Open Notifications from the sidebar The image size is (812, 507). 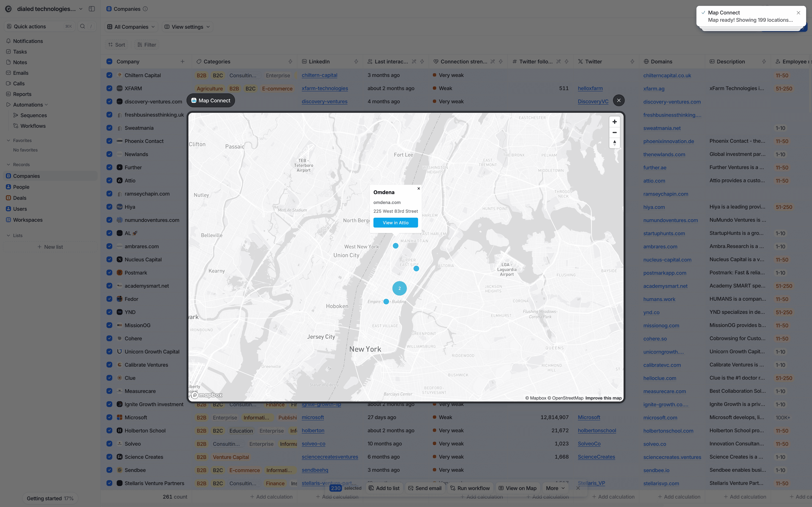[x=28, y=41]
